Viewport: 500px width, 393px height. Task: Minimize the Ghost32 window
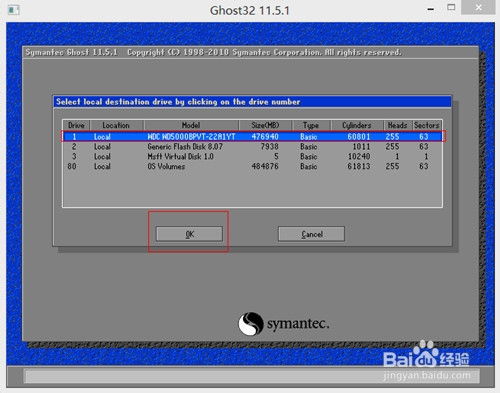[x=431, y=9]
